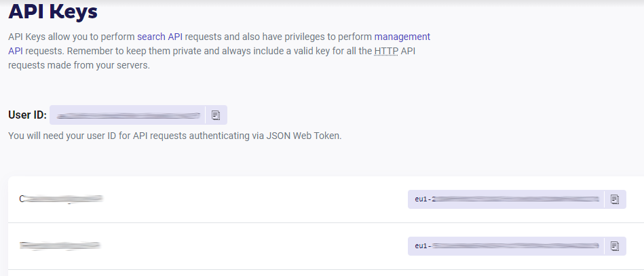This screenshot has height=276, width=644.
Task: Copy the first eu1-2 API key
Action: (615, 199)
